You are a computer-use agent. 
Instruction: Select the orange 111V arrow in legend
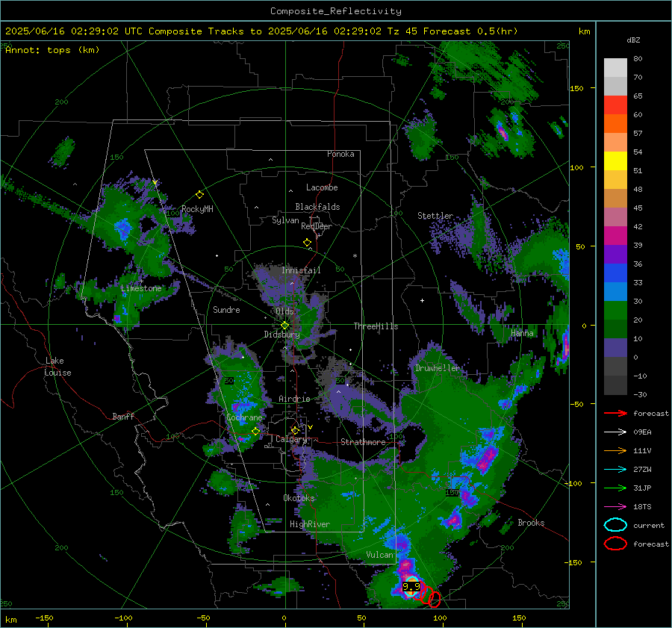point(615,450)
